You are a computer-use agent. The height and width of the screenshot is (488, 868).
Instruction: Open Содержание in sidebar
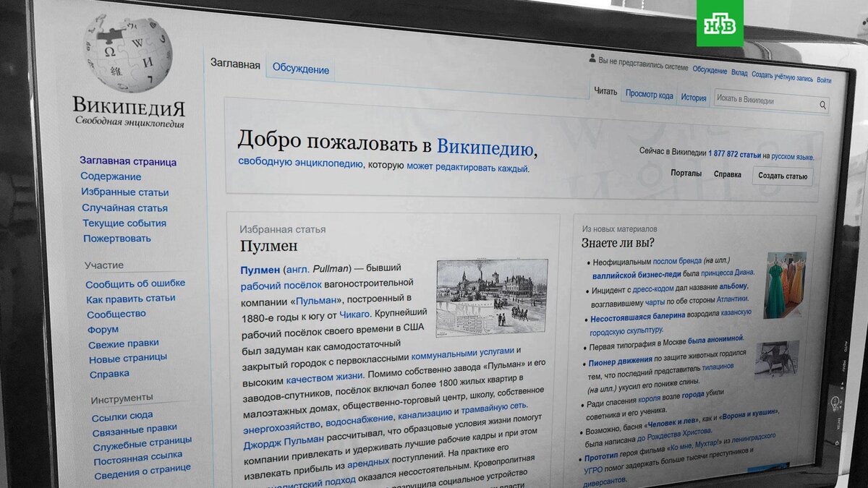111,176
